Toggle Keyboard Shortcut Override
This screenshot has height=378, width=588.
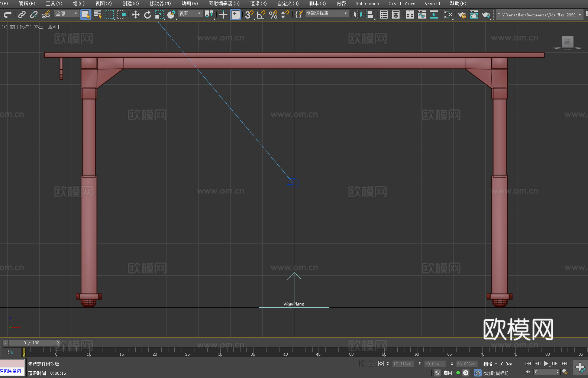point(235,14)
